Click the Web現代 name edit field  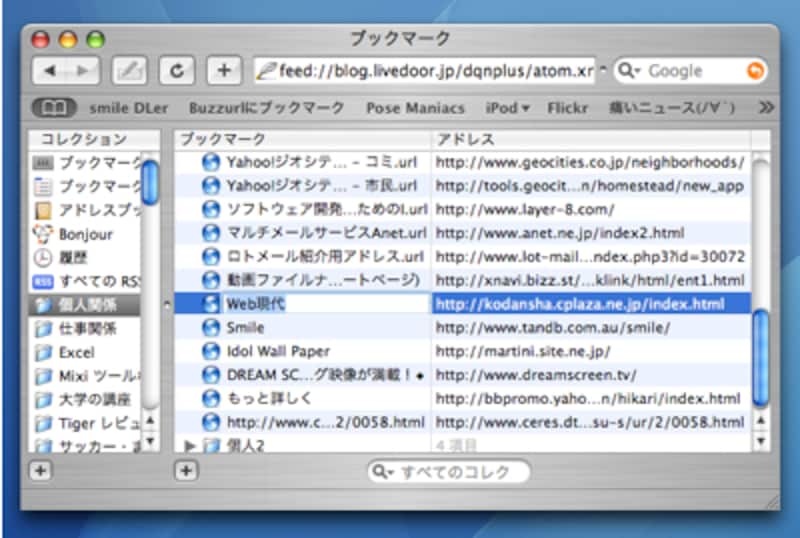[x=326, y=304]
